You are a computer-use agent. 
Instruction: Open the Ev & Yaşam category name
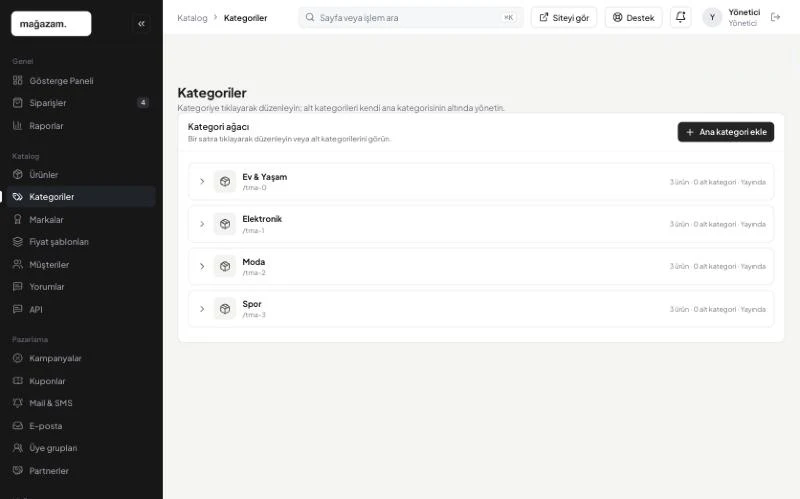click(264, 177)
